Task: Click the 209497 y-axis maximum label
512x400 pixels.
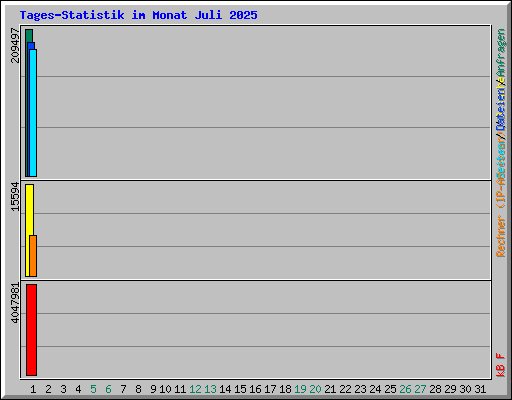Action: coord(15,45)
